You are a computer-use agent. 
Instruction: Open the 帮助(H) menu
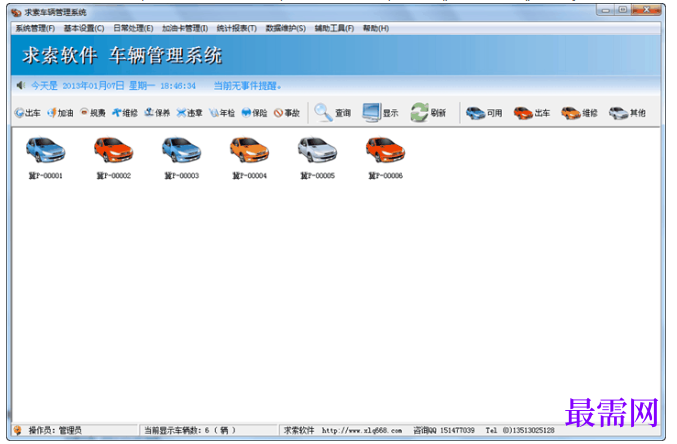tap(376, 29)
